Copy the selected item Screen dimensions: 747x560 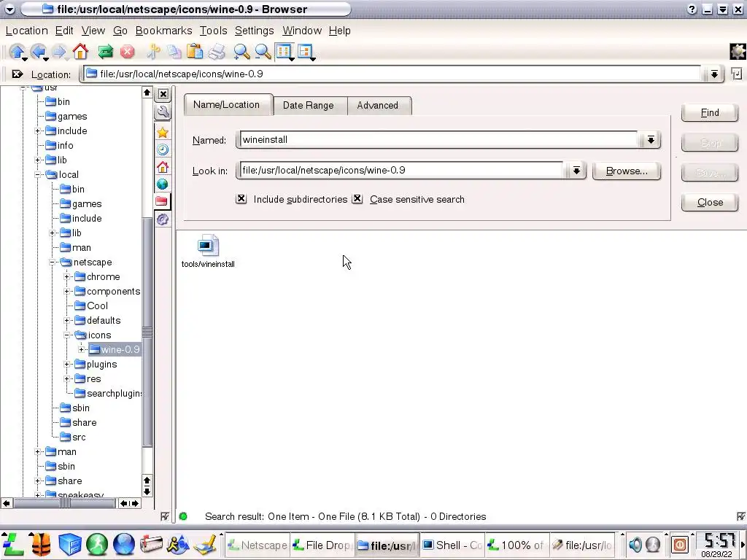[x=174, y=52]
